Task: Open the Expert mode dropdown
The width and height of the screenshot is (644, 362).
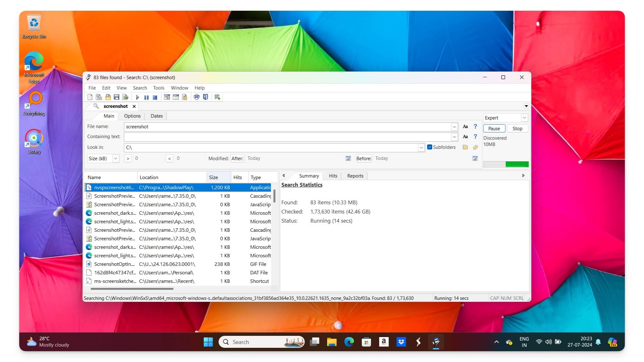Action: [x=524, y=118]
